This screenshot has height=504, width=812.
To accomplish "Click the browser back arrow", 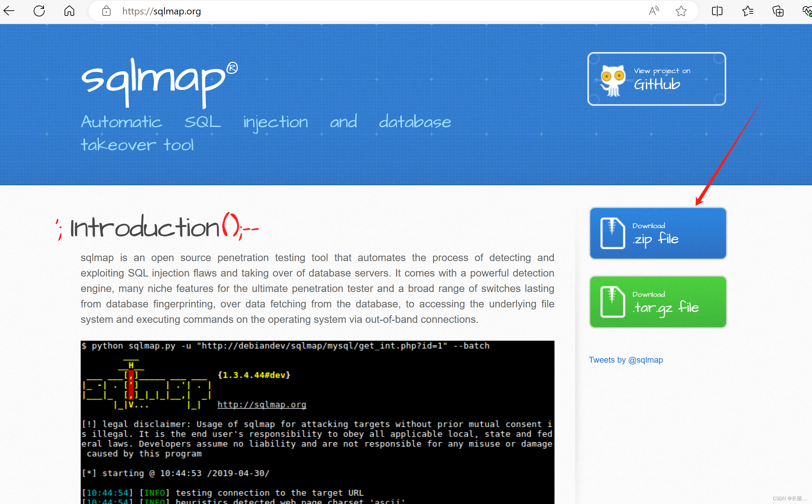I will click(9, 11).
